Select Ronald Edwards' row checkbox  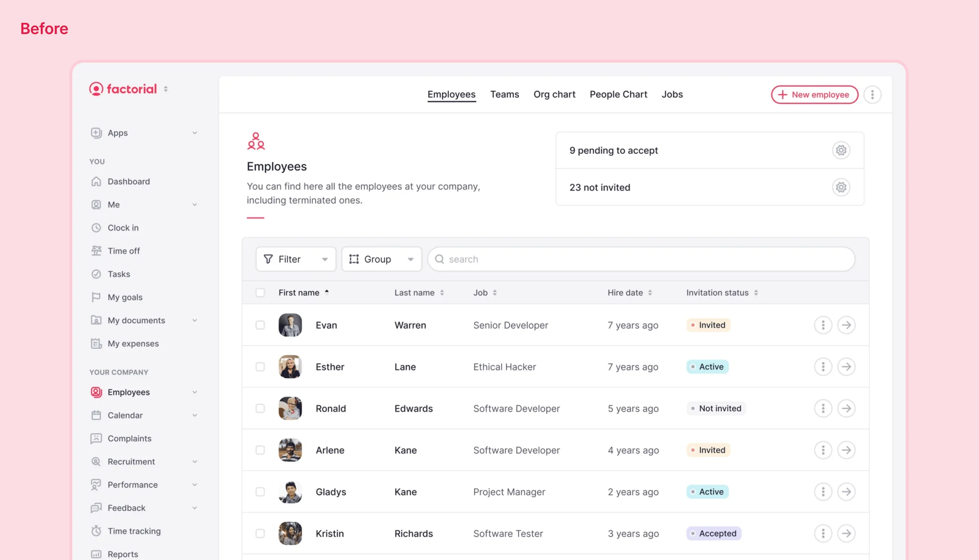coord(260,408)
